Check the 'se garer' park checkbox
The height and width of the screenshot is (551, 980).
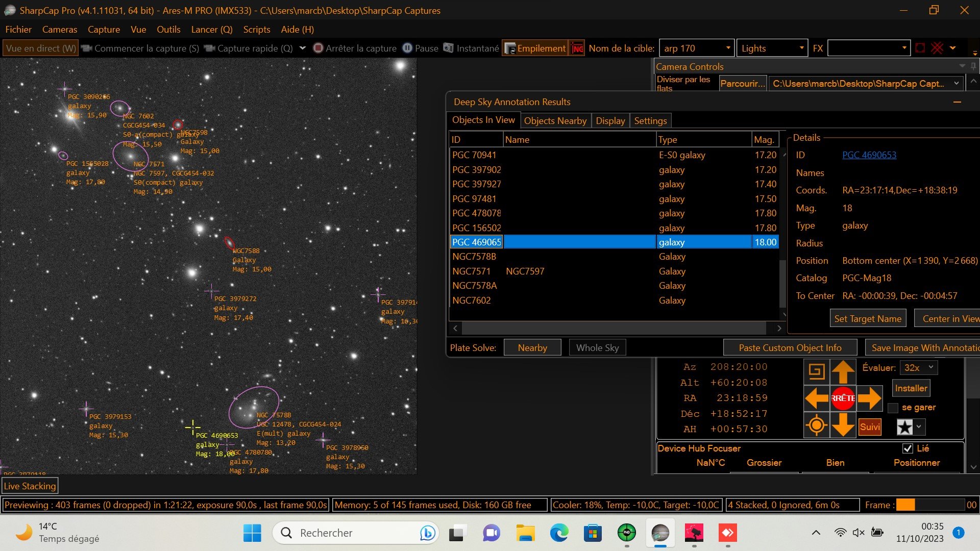pyautogui.click(x=893, y=408)
